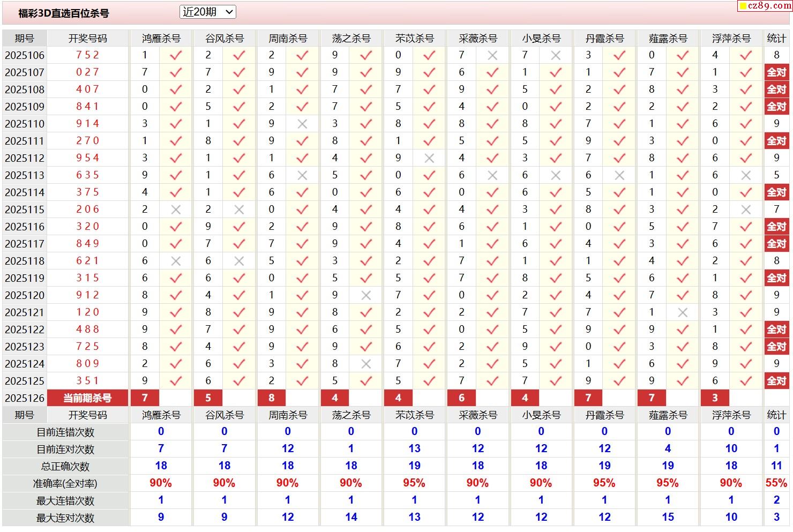793x532 pixels.
Task: Open the 近20期 period range dropdown
Action: (207, 12)
